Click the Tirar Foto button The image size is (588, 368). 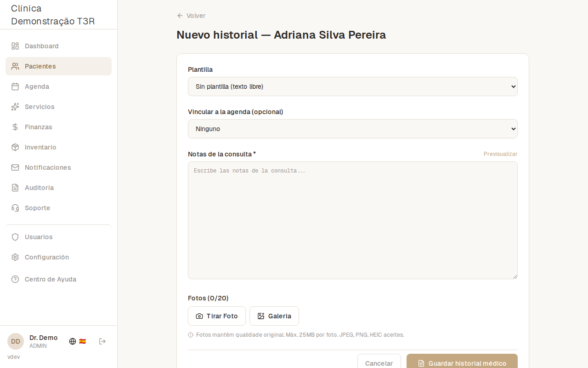click(x=216, y=316)
